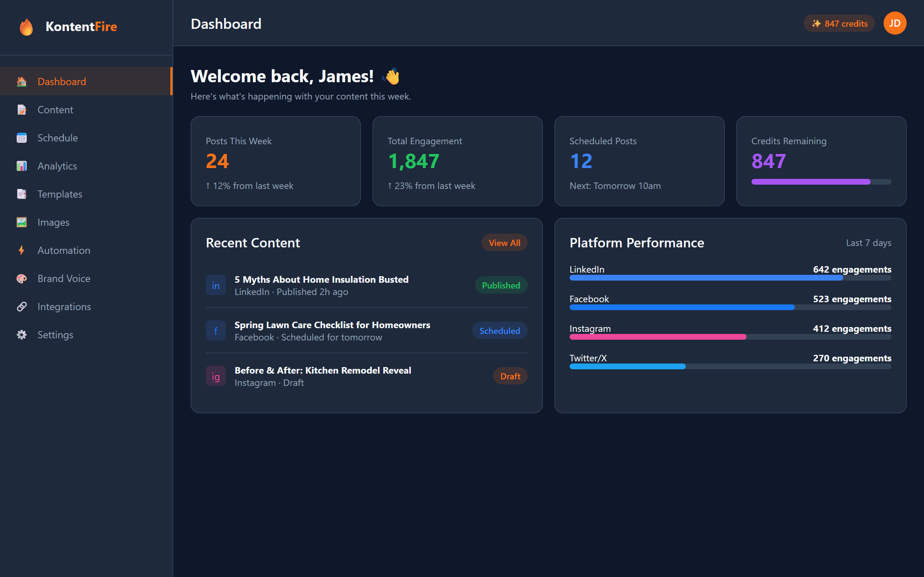Select the Automation lightning bolt icon

coord(22,250)
